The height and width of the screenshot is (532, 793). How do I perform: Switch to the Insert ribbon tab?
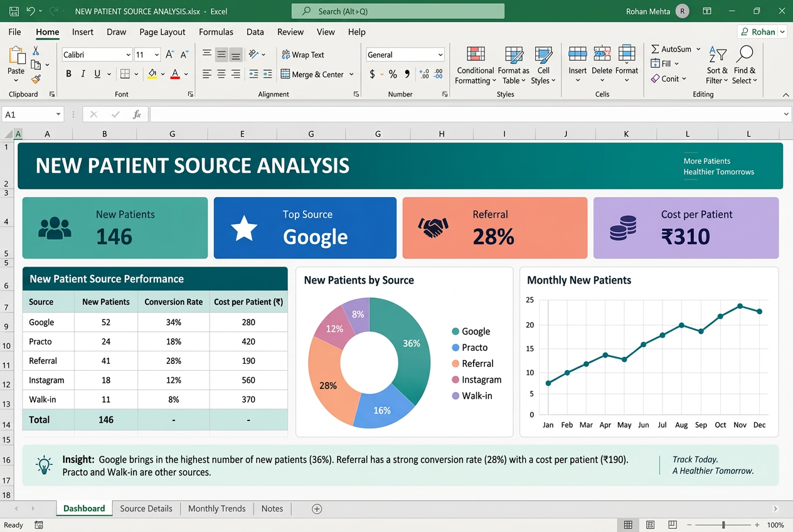tap(83, 32)
